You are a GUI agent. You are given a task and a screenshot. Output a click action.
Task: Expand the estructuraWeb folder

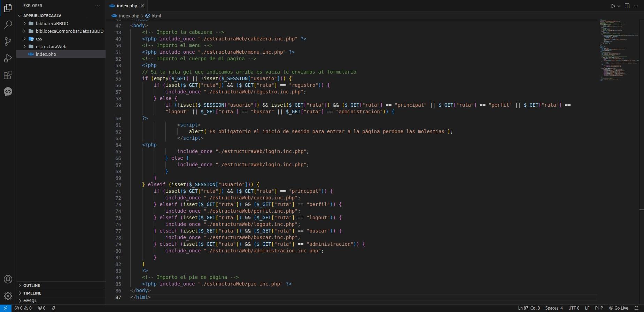coord(61,46)
